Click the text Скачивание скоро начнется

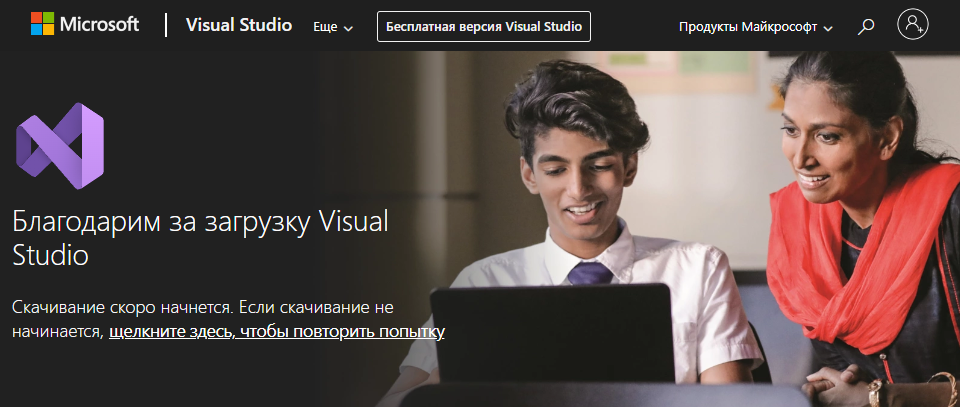(x=122, y=307)
